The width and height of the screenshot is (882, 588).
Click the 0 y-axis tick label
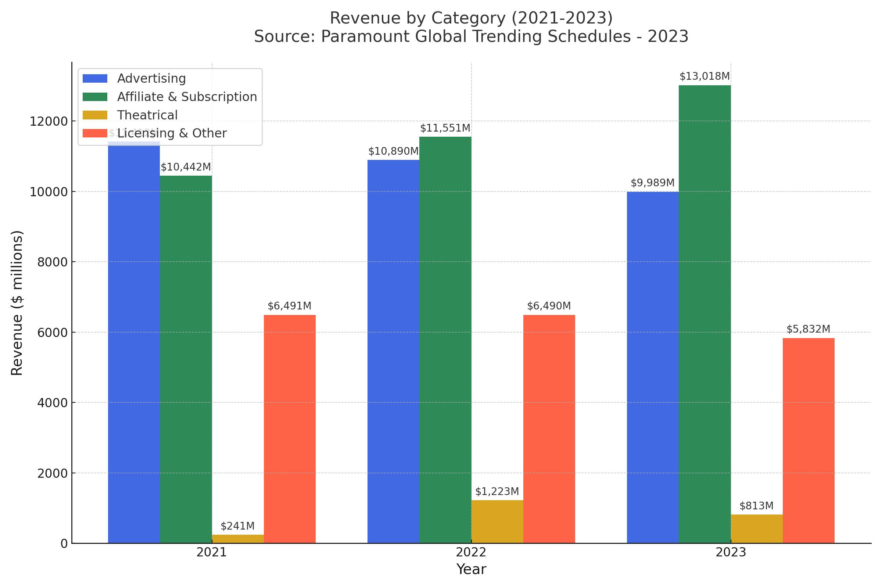pos(64,544)
